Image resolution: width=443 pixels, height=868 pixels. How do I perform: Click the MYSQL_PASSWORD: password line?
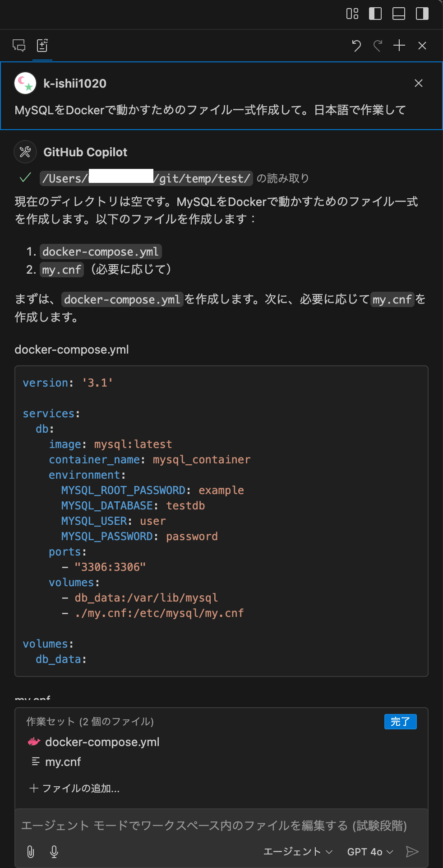[x=139, y=537]
